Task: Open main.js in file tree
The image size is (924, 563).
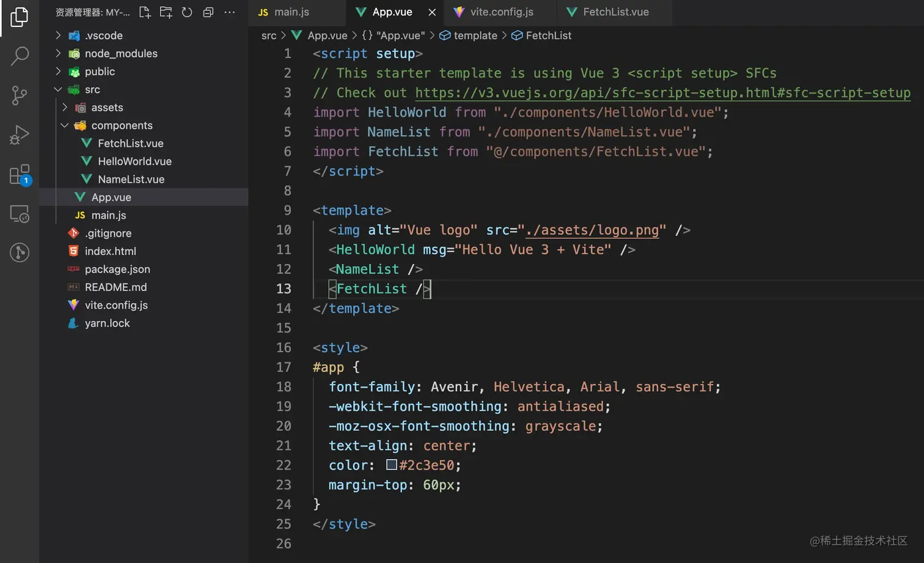Action: click(144, 215)
